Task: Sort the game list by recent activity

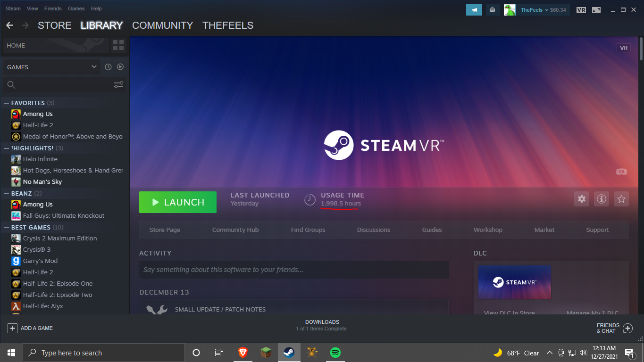Action: [x=108, y=67]
